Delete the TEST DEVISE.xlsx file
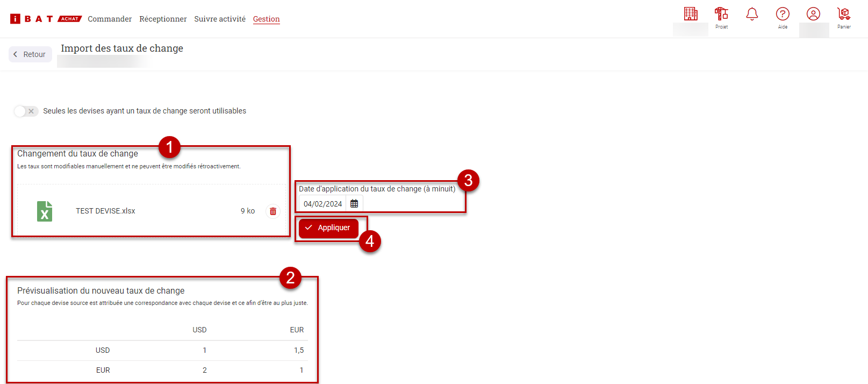Image resolution: width=868 pixels, height=384 pixels. tap(273, 211)
